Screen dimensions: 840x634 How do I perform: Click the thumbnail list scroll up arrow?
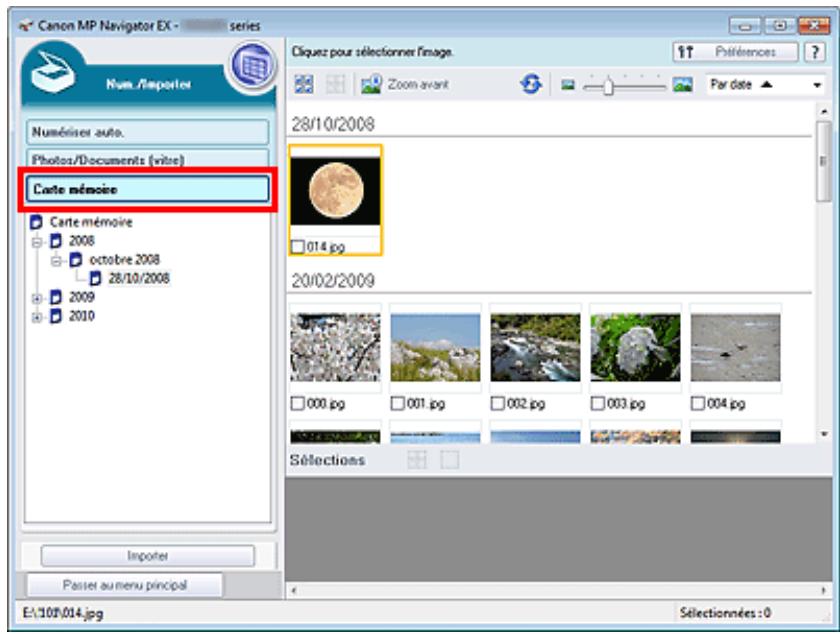pos(824,111)
